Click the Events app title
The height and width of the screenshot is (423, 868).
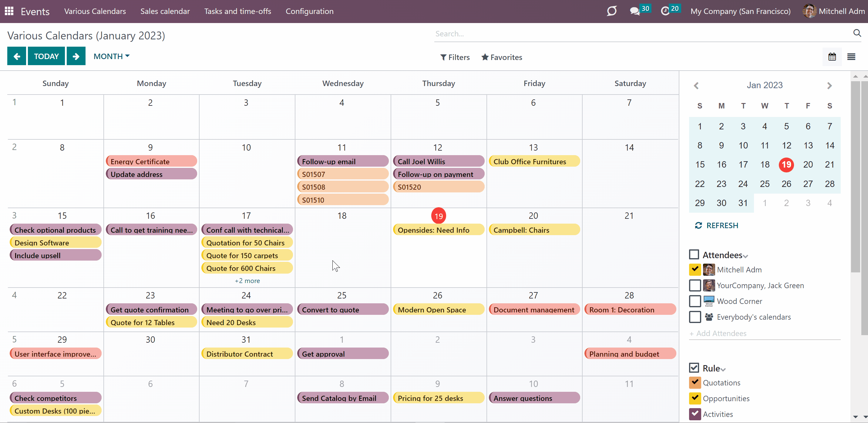35,12
